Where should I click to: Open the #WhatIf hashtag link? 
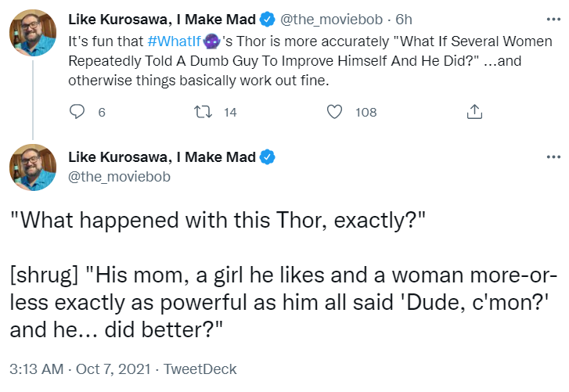tap(175, 41)
